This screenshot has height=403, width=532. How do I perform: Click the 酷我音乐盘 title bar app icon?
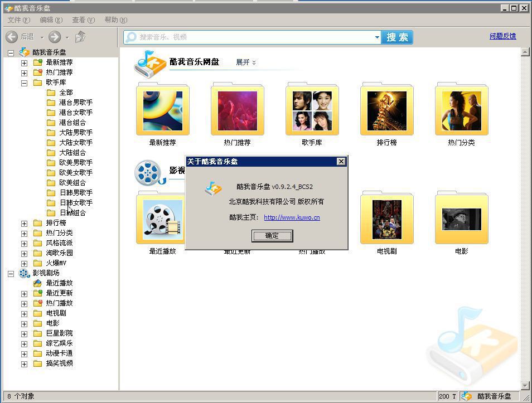[x=9, y=8]
